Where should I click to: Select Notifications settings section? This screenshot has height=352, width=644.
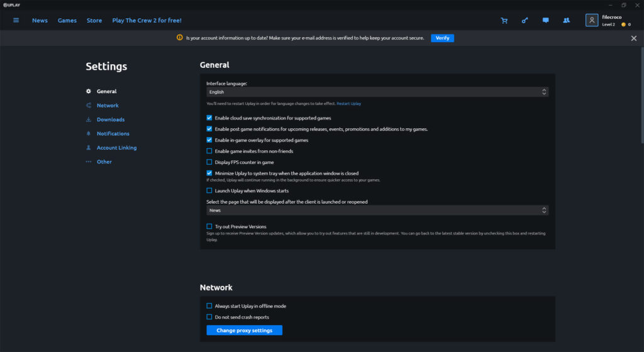click(x=113, y=134)
